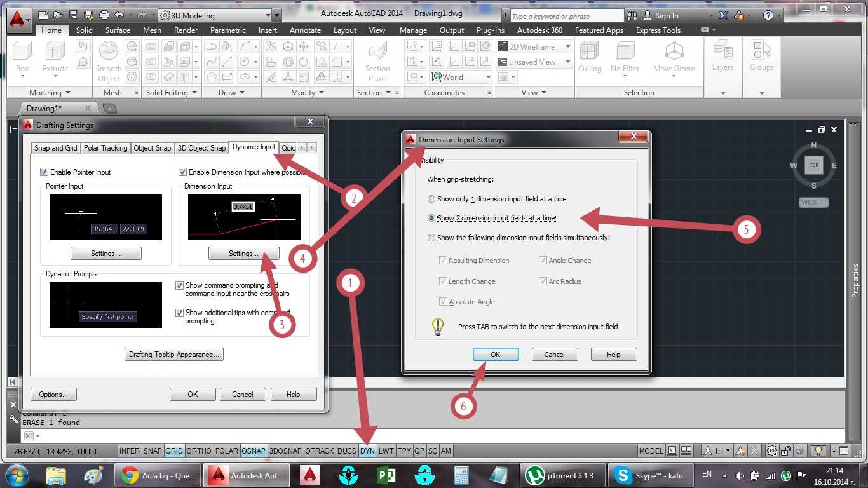Toggle Enable Pointer Input checkbox
Screen dimensions: 868x488
[44, 172]
